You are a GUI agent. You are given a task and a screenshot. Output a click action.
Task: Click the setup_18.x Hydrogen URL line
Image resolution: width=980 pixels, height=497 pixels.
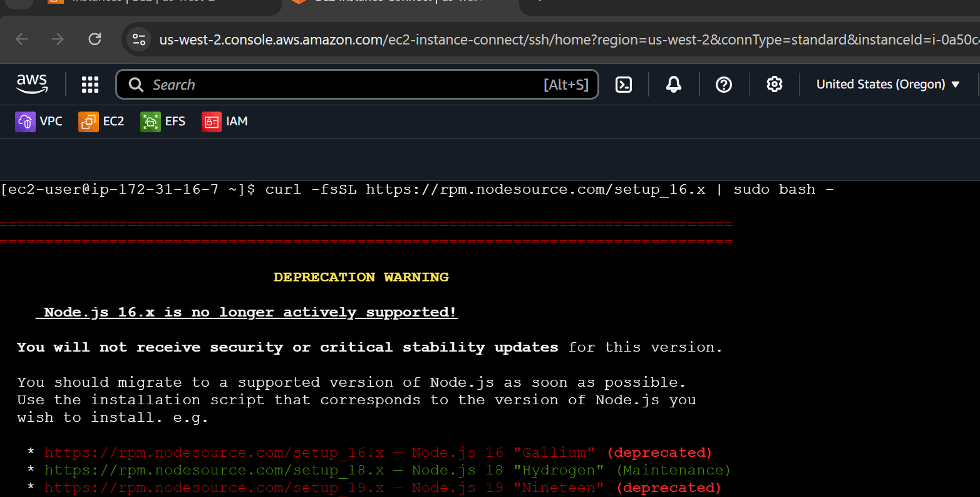(x=378, y=470)
